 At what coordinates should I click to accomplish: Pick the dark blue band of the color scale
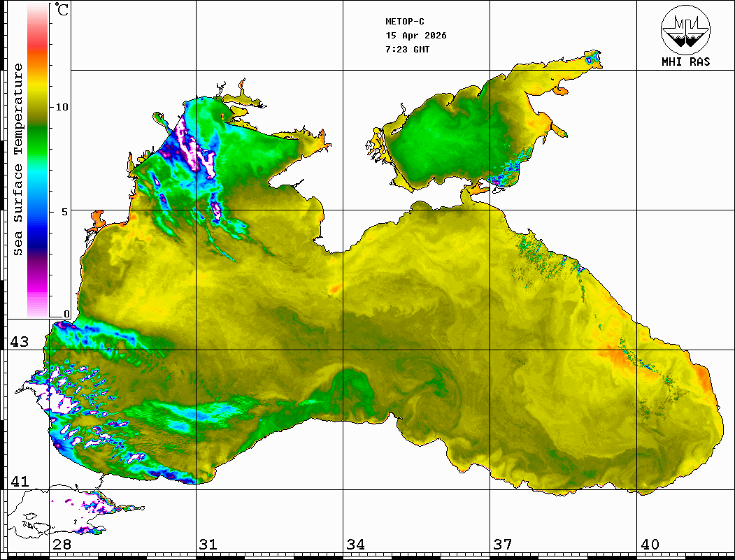click(x=38, y=241)
